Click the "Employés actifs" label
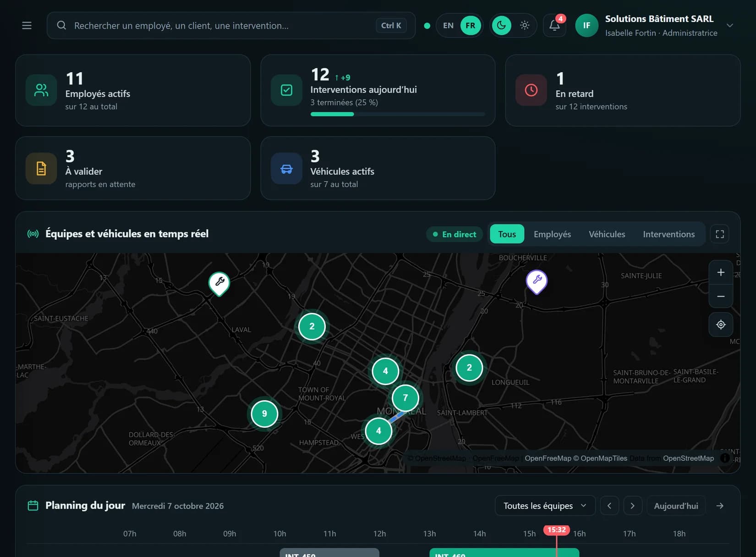The width and height of the screenshot is (756, 557). (98, 94)
